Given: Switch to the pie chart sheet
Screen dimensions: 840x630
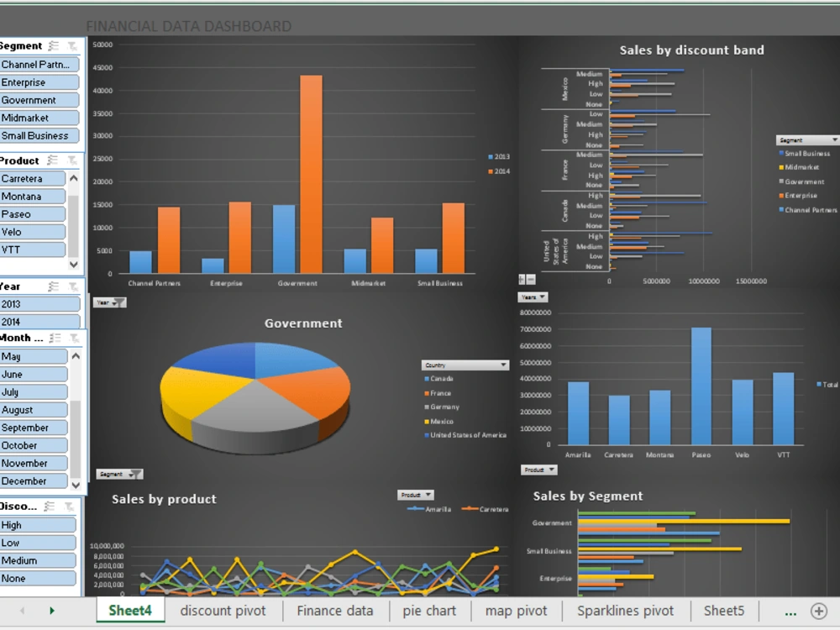Looking at the screenshot, I should point(429,611).
